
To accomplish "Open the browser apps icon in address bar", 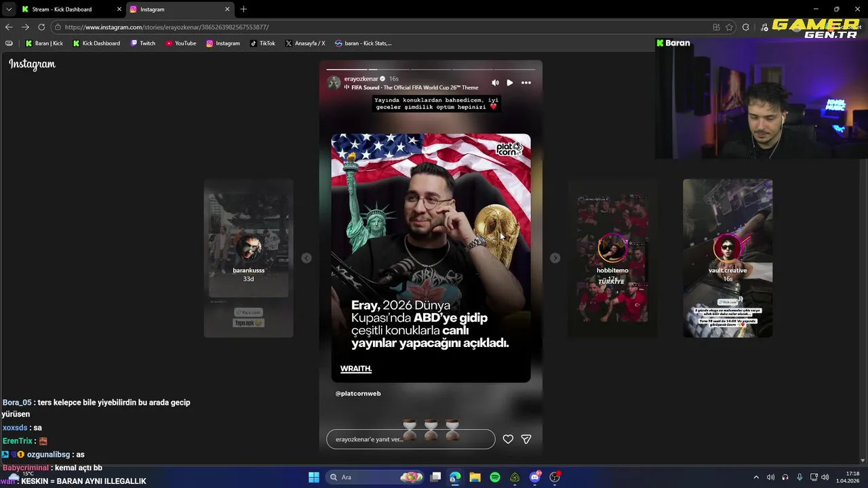I will [716, 27].
